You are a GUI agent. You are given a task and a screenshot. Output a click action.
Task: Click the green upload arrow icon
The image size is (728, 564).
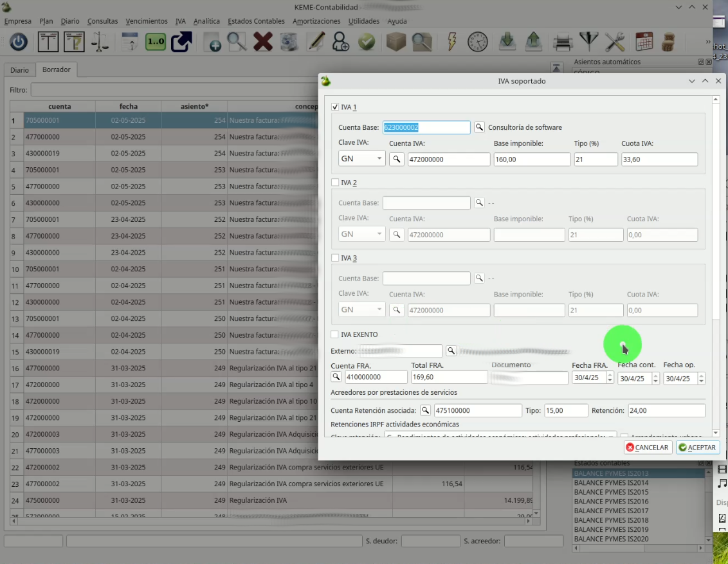click(x=534, y=42)
